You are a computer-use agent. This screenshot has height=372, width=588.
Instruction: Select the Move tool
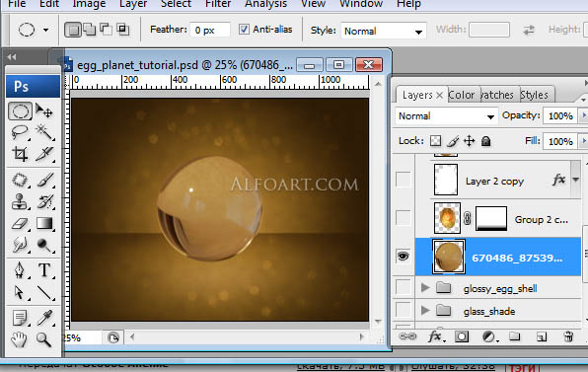(x=44, y=111)
